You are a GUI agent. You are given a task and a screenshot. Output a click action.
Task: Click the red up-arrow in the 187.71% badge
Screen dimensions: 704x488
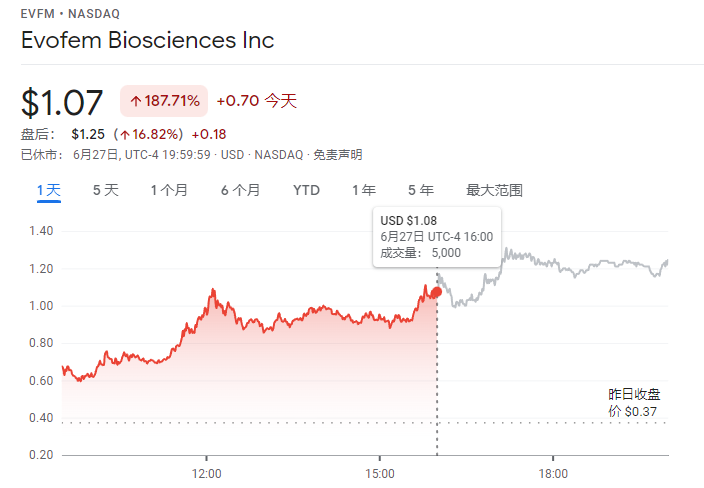click(135, 101)
